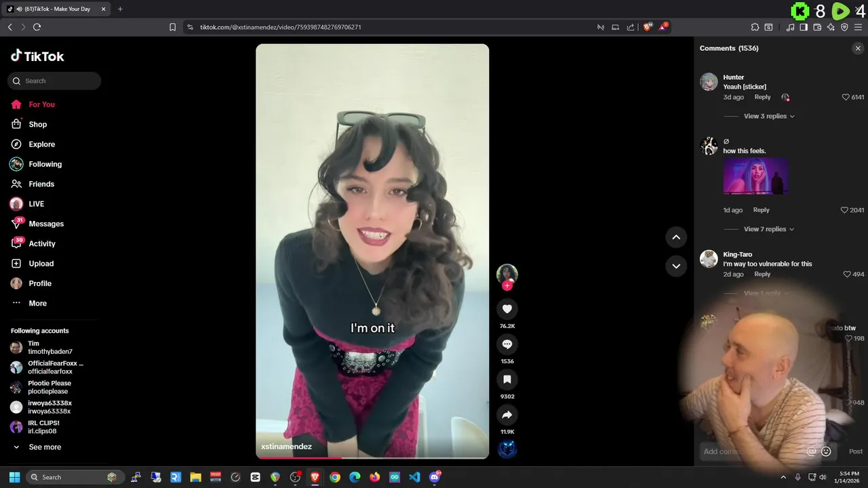
Task: Save the video with bookmark icon
Action: (x=507, y=380)
